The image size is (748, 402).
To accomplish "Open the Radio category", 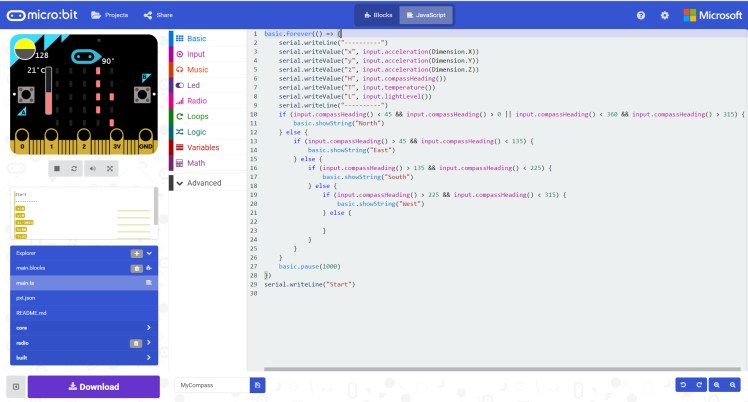I will pos(208,101).
